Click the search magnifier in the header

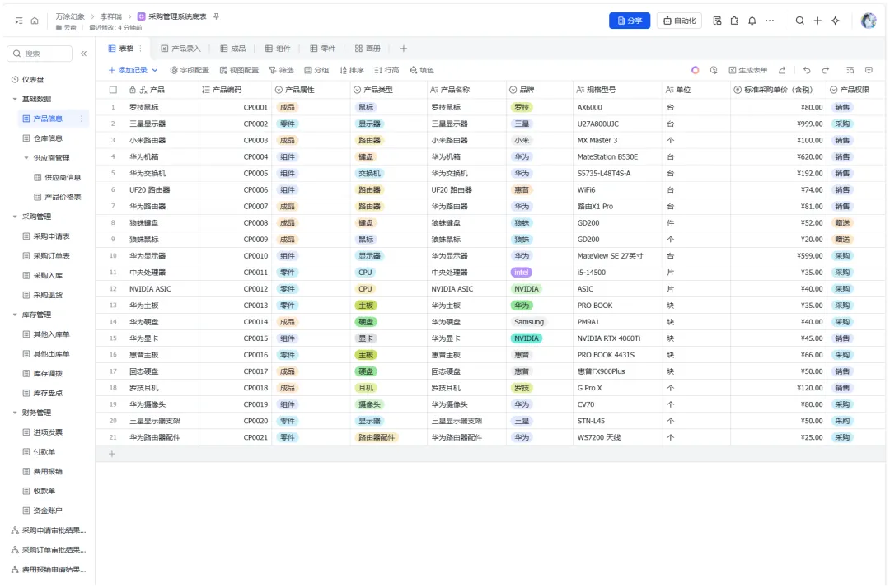point(799,21)
